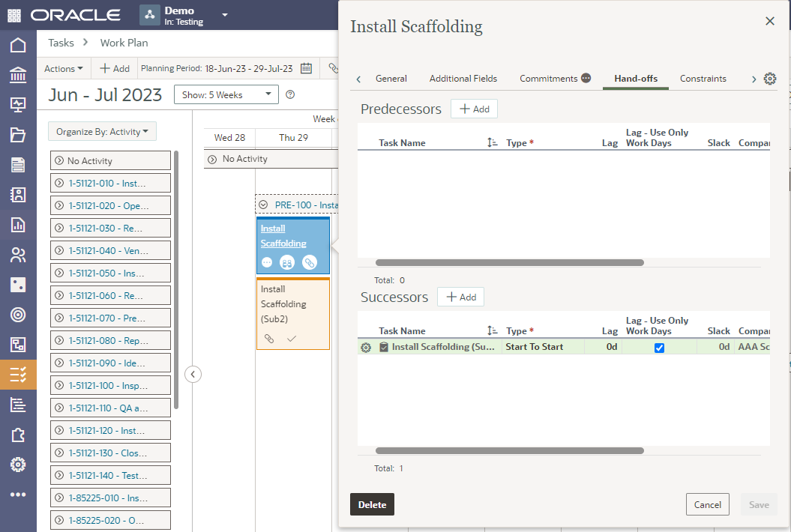Viewport: 791px width, 532px height.
Task: Click the gear icon on successor row
Action: click(366, 348)
